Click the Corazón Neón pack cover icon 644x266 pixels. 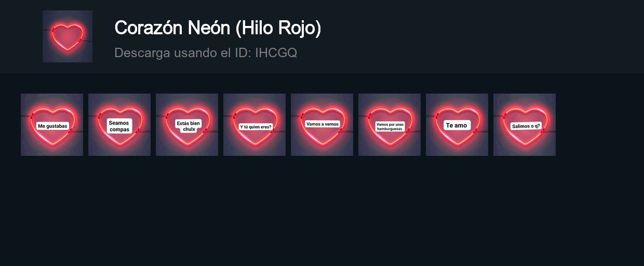(68, 36)
